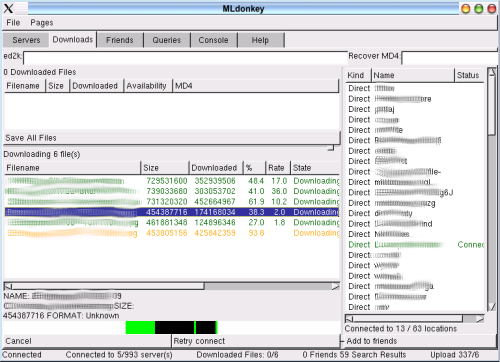Click the Availability column header

pos(148,86)
